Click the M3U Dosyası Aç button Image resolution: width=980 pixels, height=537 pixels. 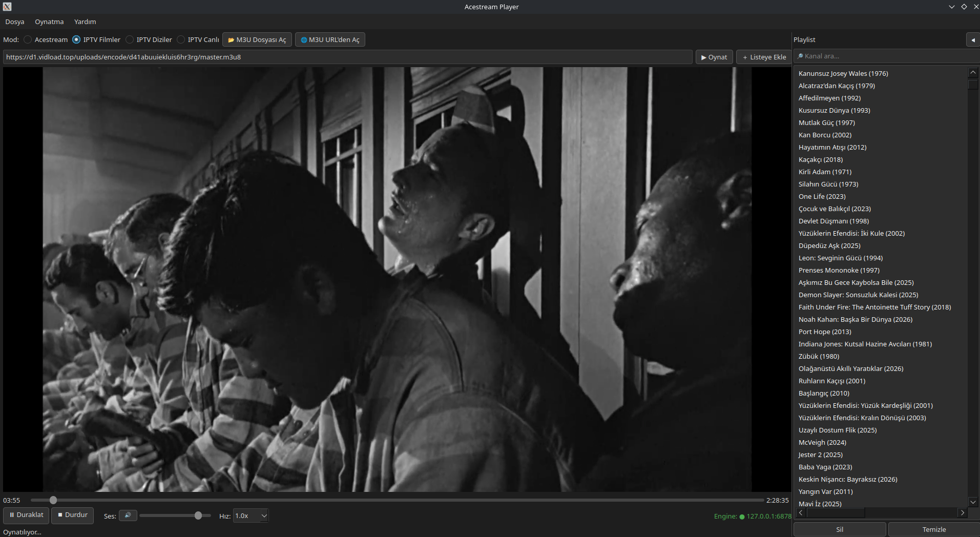tap(257, 39)
